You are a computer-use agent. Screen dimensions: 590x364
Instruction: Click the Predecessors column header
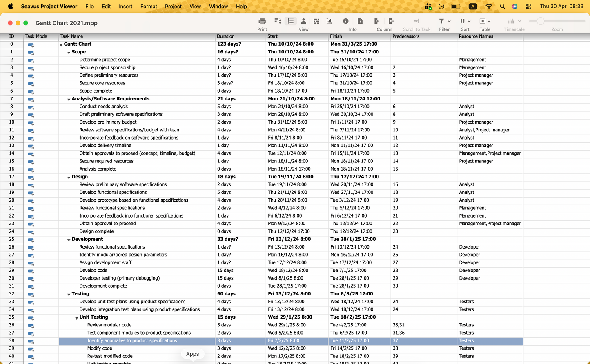(424, 36)
